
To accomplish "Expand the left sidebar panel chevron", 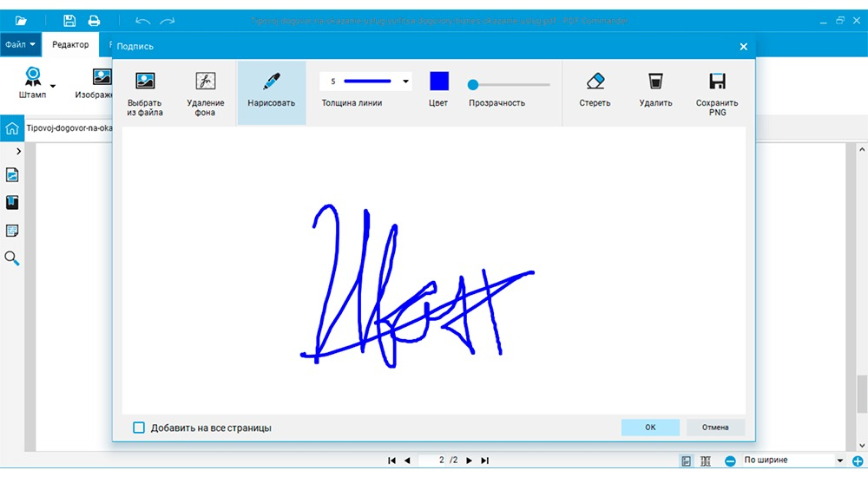I will click(x=18, y=151).
